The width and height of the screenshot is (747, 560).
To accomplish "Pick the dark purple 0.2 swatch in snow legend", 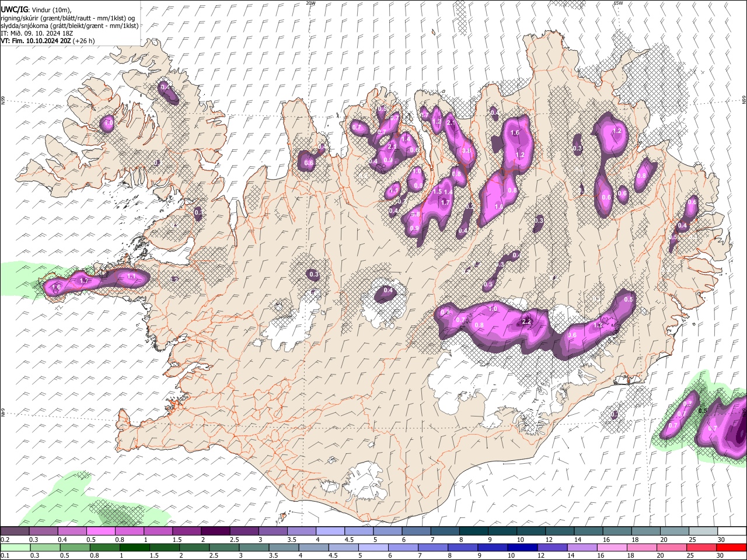I will [15, 531].
